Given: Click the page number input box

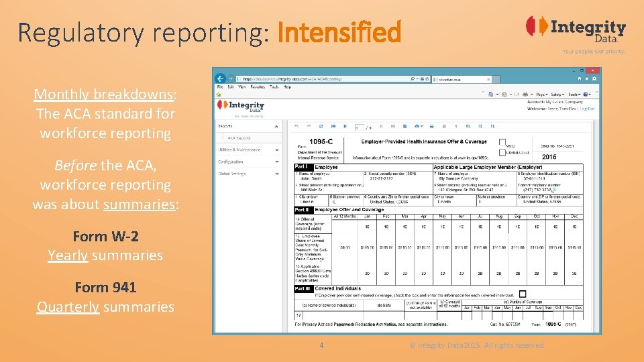Looking at the screenshot, I should click(x=359, y=127).
